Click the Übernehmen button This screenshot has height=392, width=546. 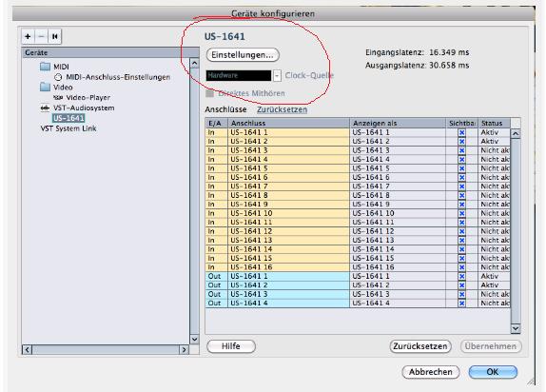click(x=491, y=346)
